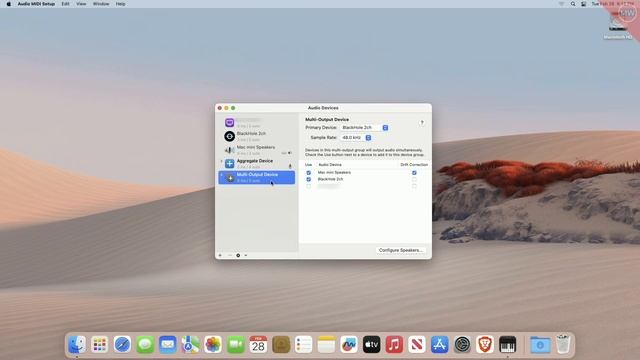Screen dimensions: 640x360
Task: Open Maps from the Dock
Action: point(190,344)
